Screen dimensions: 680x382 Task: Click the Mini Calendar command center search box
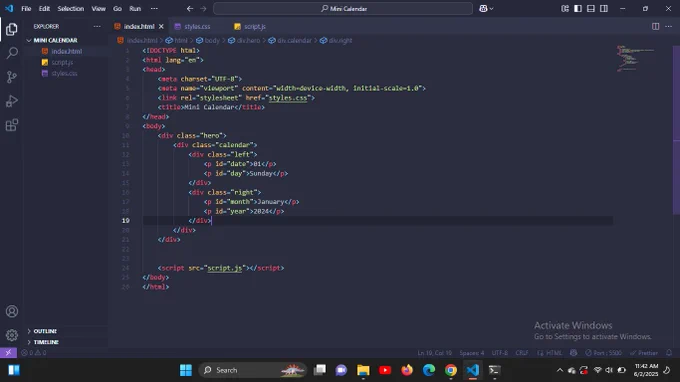(343, 8)
